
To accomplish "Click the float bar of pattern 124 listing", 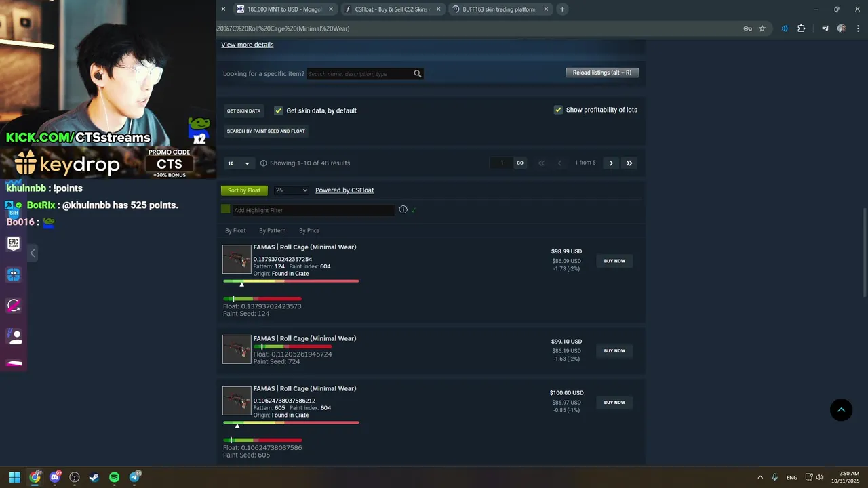I will point(291,281).
